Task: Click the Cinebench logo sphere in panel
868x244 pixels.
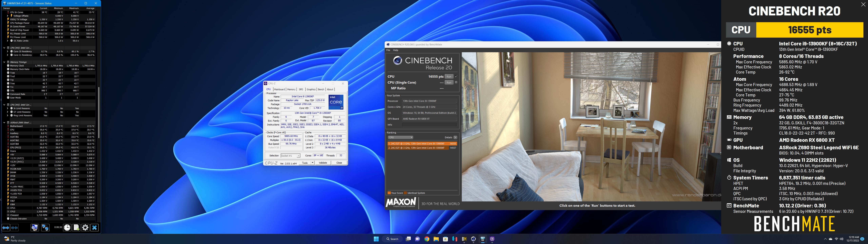Action: (398, 60)
